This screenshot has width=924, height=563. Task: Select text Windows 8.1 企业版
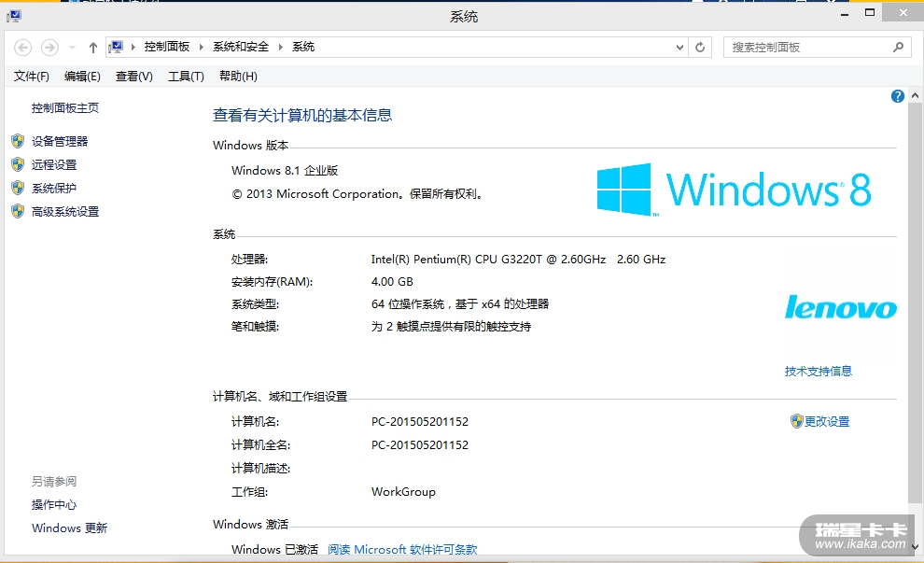coord(285,171)
